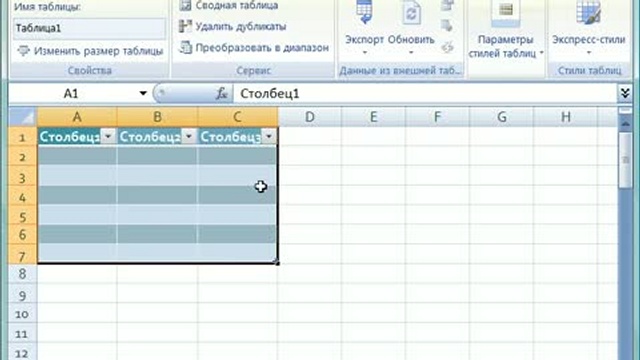Click the fx insert function icon

(222, 94)
